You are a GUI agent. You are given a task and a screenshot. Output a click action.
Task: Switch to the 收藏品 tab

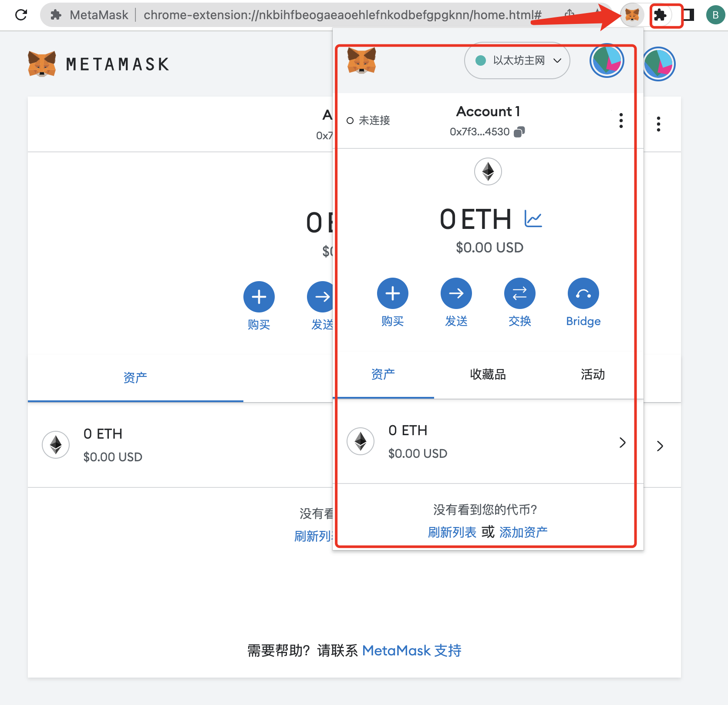(488, 374)
